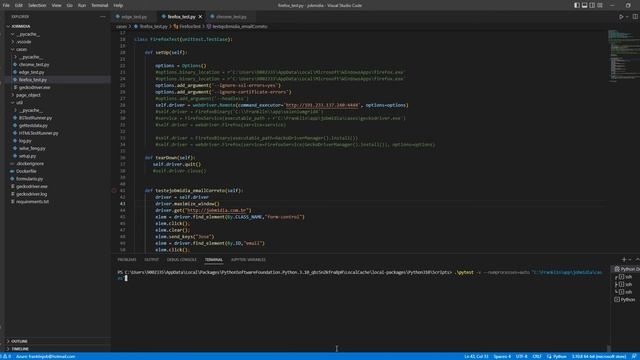Toggle the bottom panel layout icon
Screen dimensions: 640x360
point(584,5)
